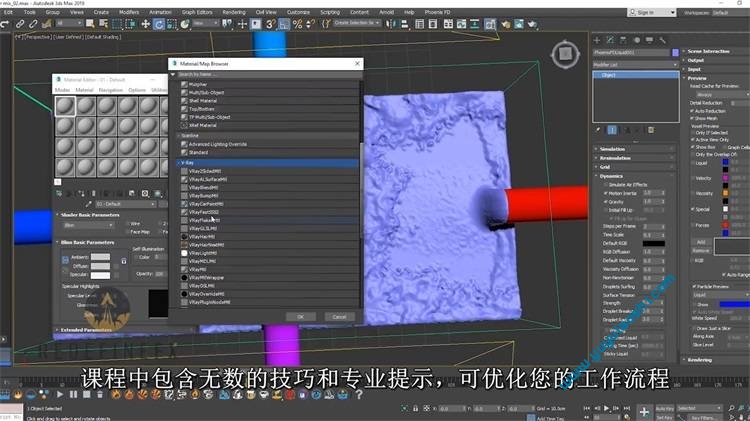
Task: Open the Hierarchy command panel tab
Action: 623,40
